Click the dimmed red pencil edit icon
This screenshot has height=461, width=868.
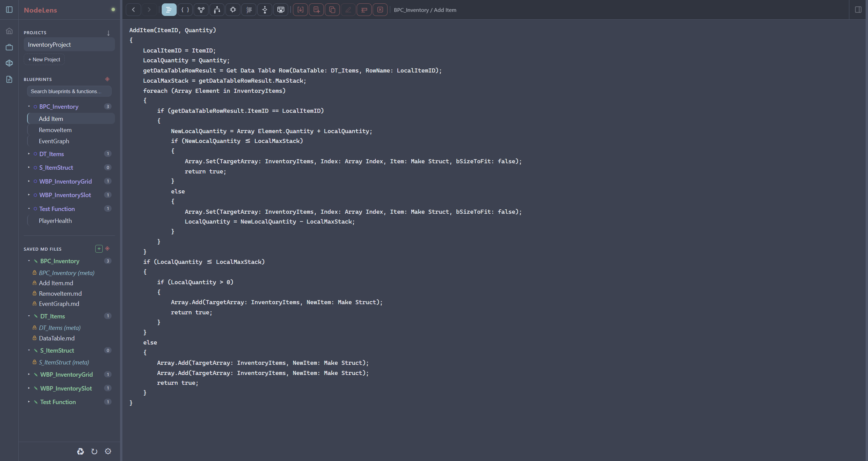348,10
